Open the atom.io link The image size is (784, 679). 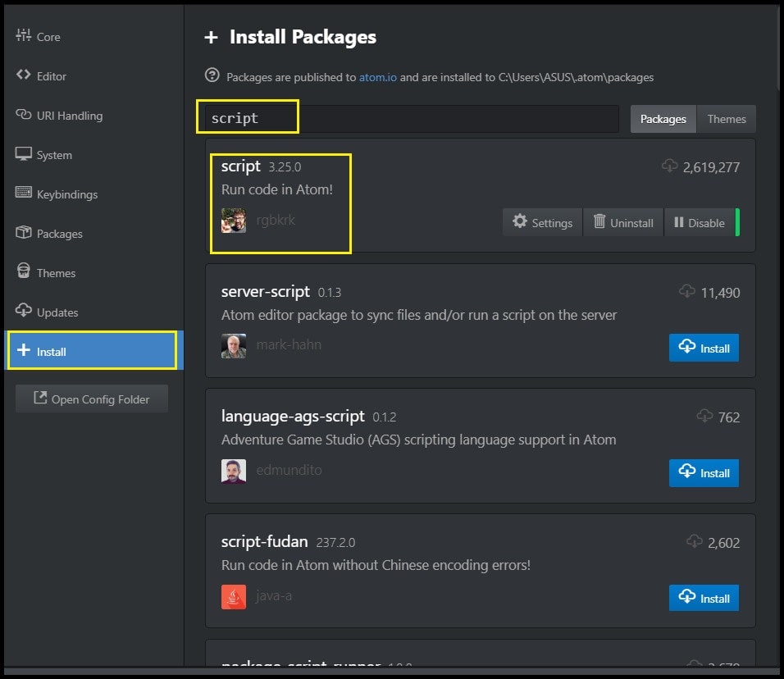(377, 77)
